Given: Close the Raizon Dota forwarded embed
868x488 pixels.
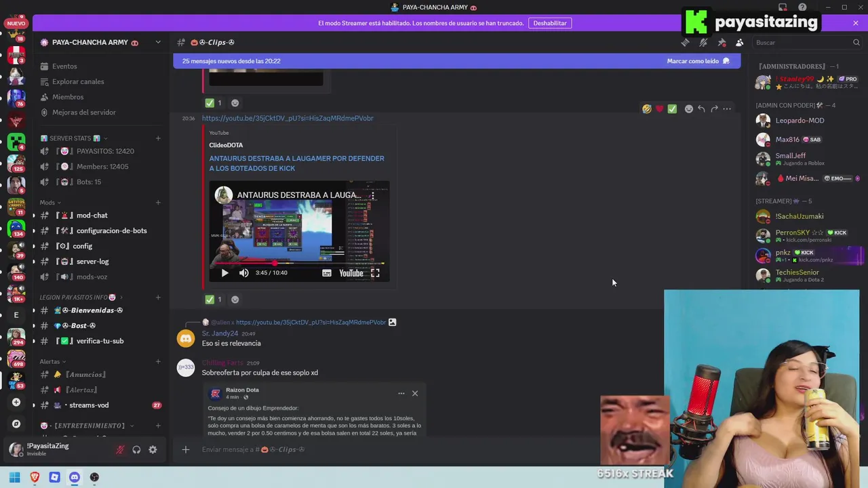Looking at the screenshot, I should (415, 393).
